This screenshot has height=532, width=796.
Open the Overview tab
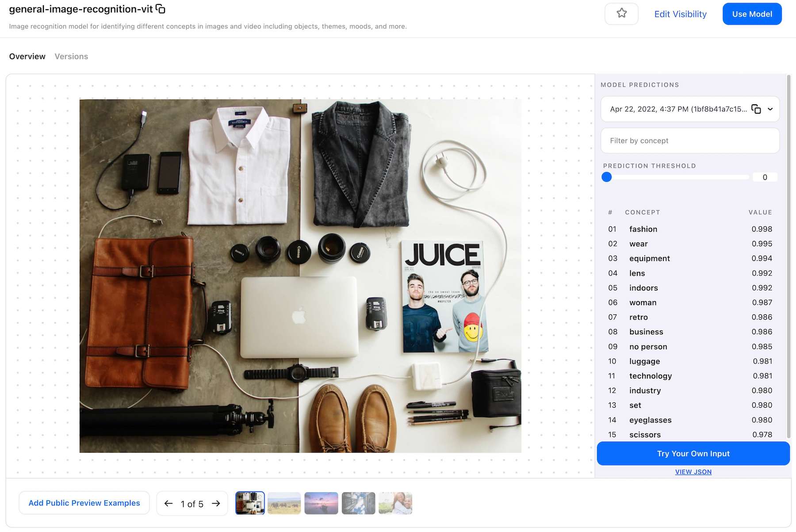pos(27,57)
